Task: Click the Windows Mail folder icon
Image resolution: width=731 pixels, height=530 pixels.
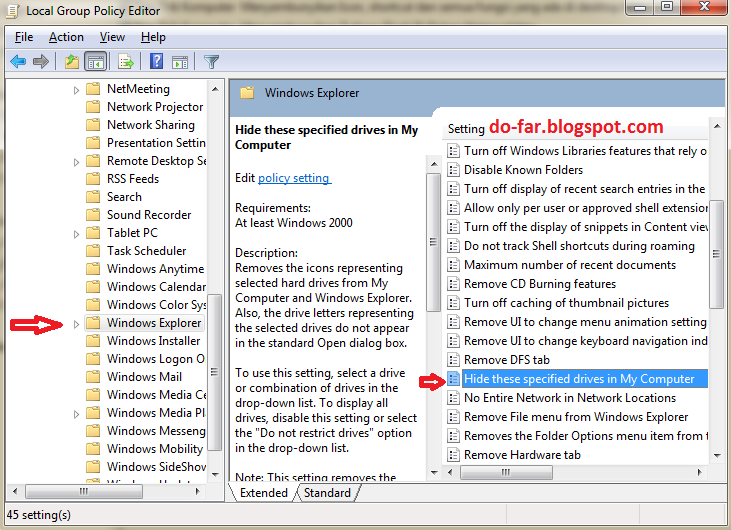Action: (x=93, y=377)
